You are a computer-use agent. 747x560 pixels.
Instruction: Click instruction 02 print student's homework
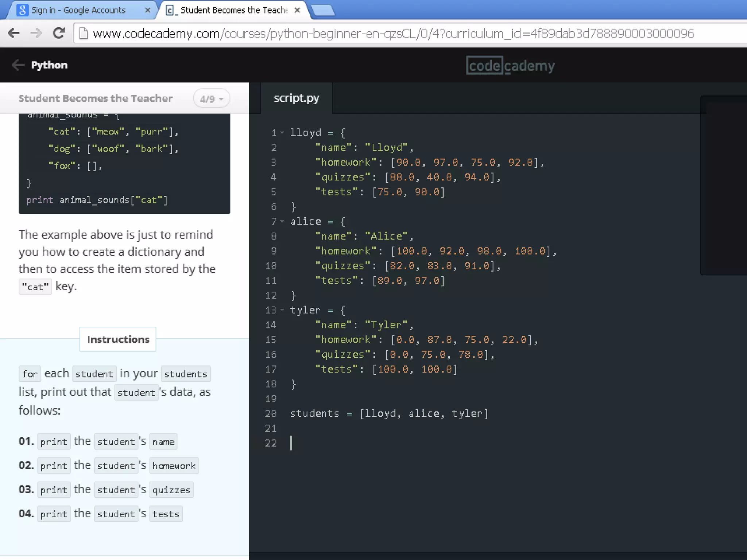point(109,466)
